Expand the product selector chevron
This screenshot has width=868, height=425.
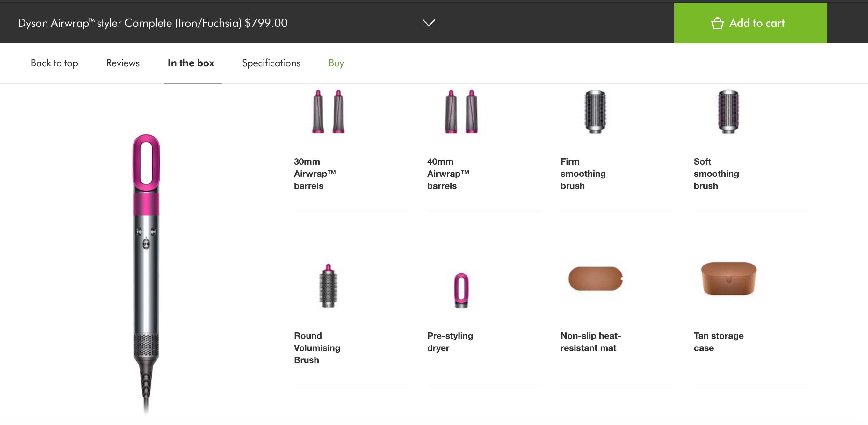[x=429, y=23]
